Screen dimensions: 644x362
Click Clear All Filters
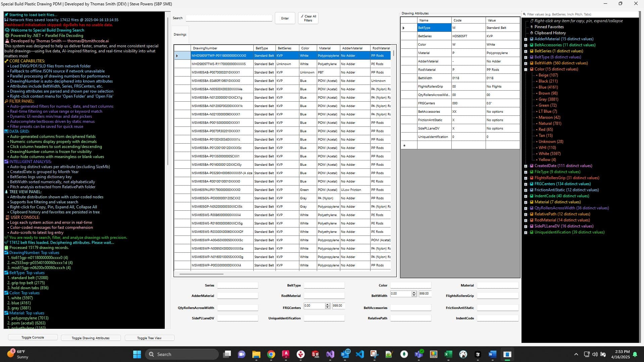(x=307, y=18)
